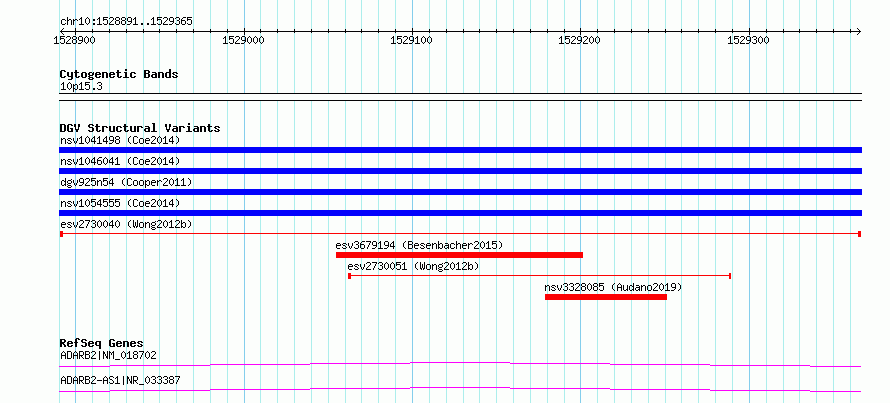Image resolution: width=890 pixels, height=403 pixels.
Task: Click the esv3679194 (Besenbacher2015) red bar
Action: (459, 255)
